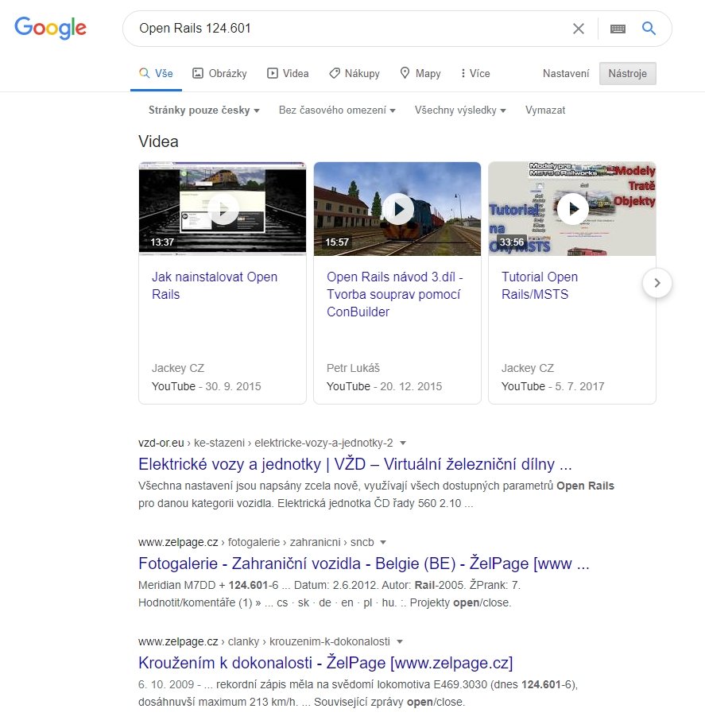Image resolution: width=705 pixels, height=728 pixels.
Task: Click the YouTube - 30. 9. 2015 source line
Action: 206,386
